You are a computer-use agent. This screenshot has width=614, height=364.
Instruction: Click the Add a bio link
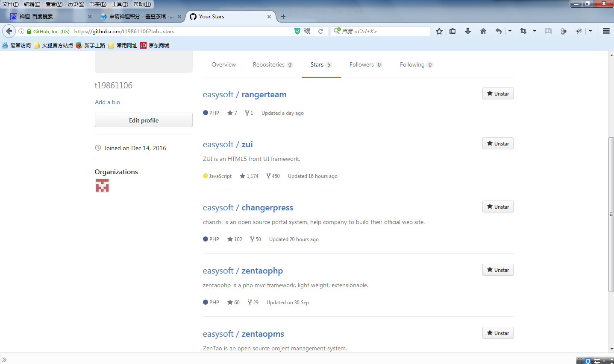(x=107, y=102)
